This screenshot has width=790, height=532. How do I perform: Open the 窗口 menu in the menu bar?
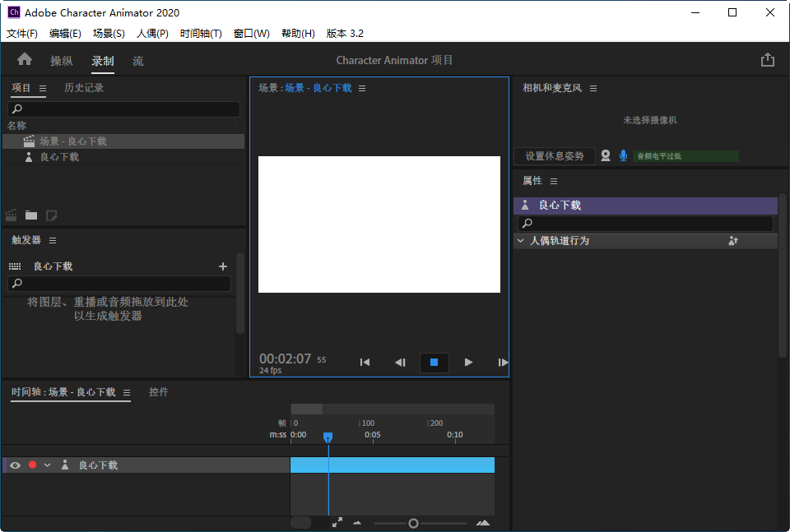252,33
